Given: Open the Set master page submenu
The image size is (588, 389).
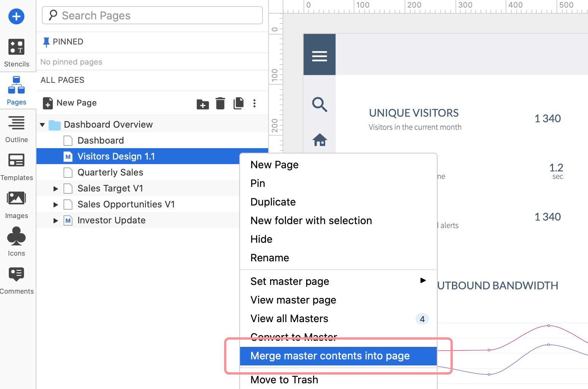Looking at the screenshot, I should [x=289, y=281].
